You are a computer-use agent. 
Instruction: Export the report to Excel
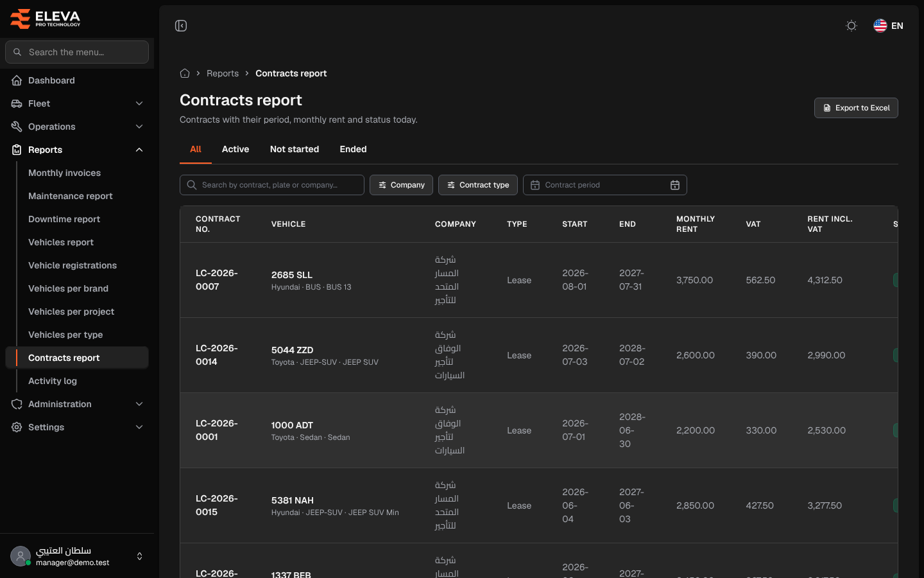click(x=856, y=108)
